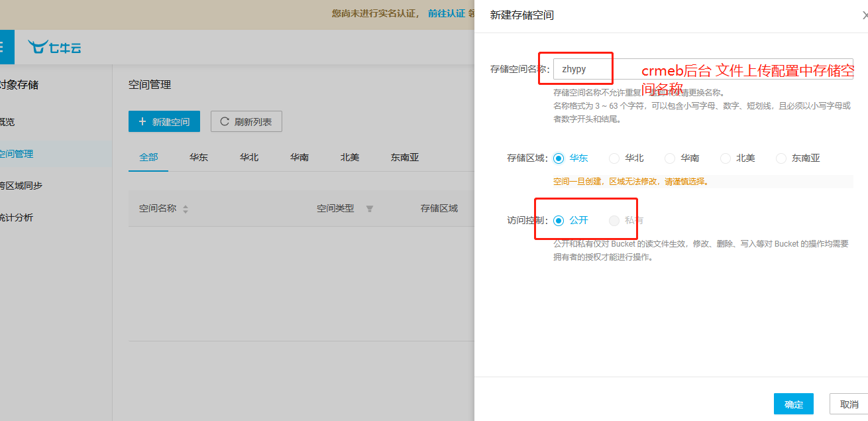Switch to the 全部 tab

148,158
